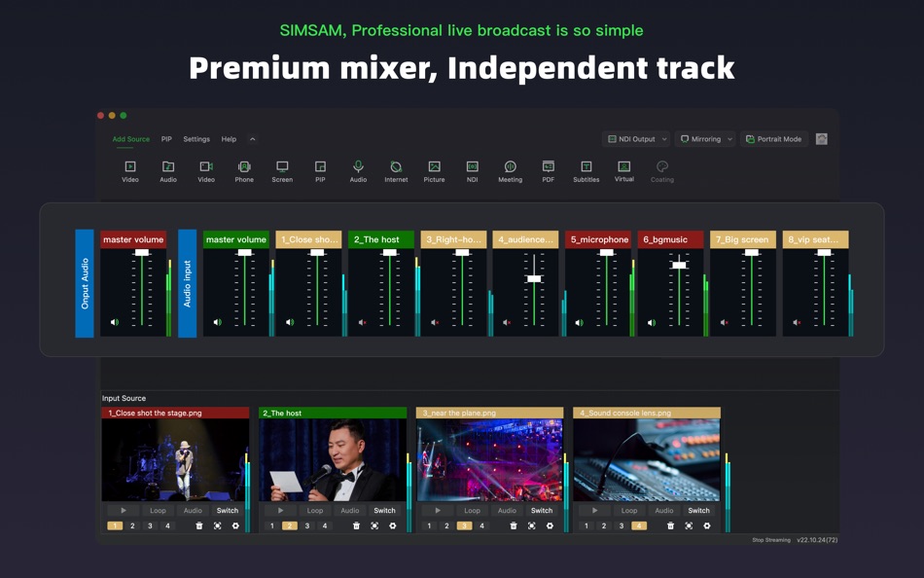Play the 1_Close shot the stage.png source

(x=124, y=510)
